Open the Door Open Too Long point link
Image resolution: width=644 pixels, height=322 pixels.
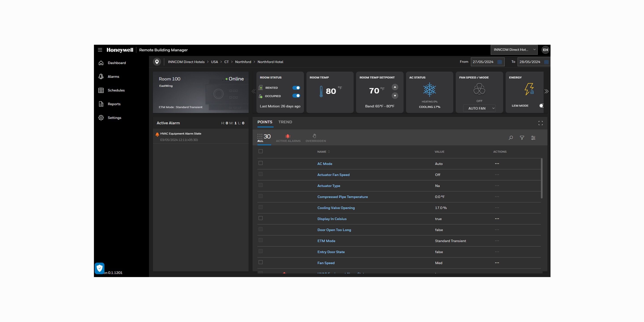tap(334, 230)
